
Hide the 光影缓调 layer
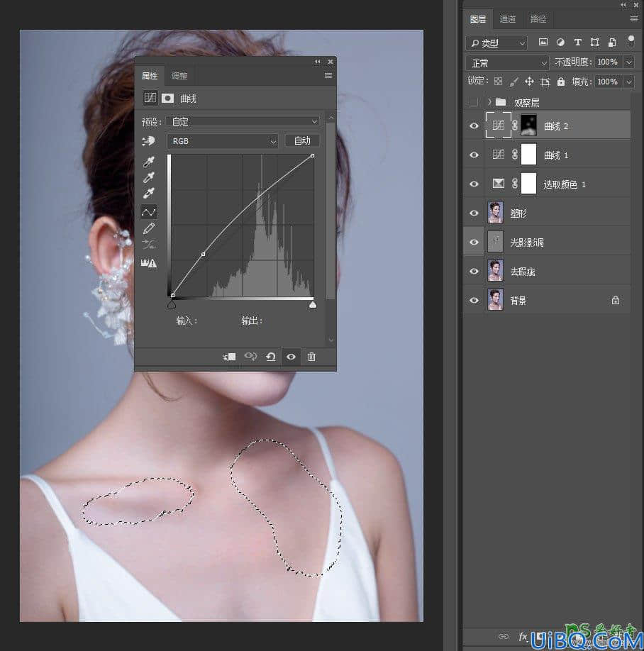click(x=474, y=242)
